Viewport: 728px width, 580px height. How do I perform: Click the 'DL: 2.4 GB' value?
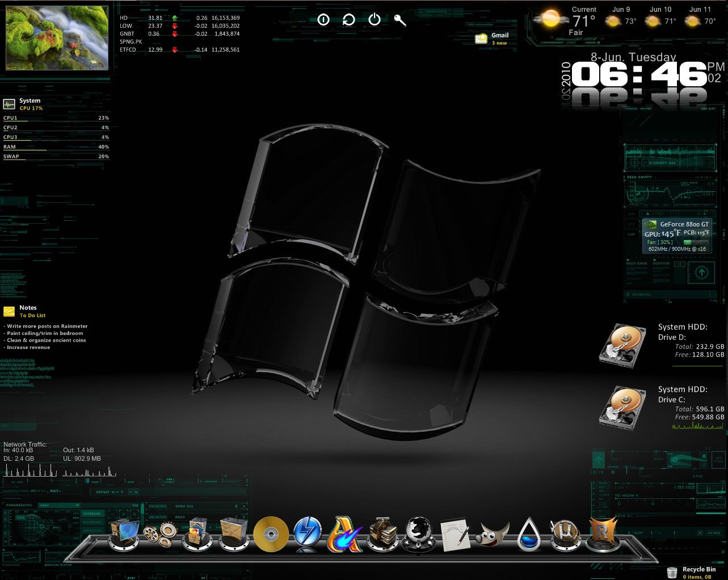pos(19,458)
